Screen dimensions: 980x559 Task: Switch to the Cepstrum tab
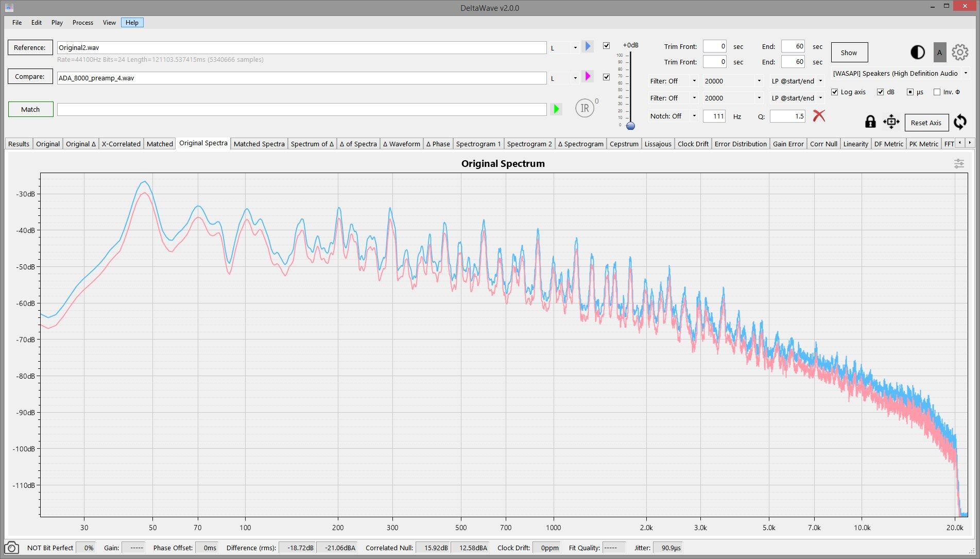pos(624,144)
